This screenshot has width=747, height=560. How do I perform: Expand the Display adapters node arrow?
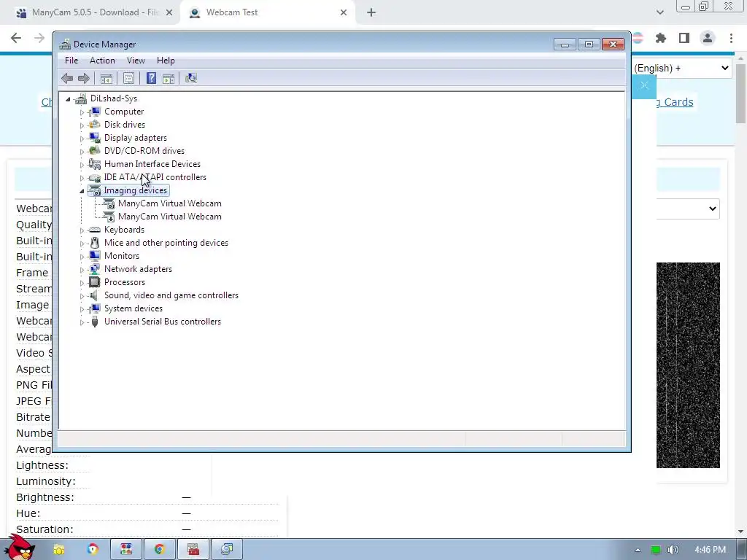[82, 139]
